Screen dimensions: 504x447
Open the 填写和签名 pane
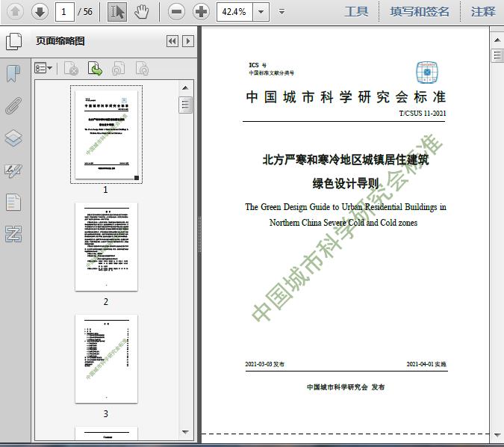pyautogui.click(x=420, y=11)
